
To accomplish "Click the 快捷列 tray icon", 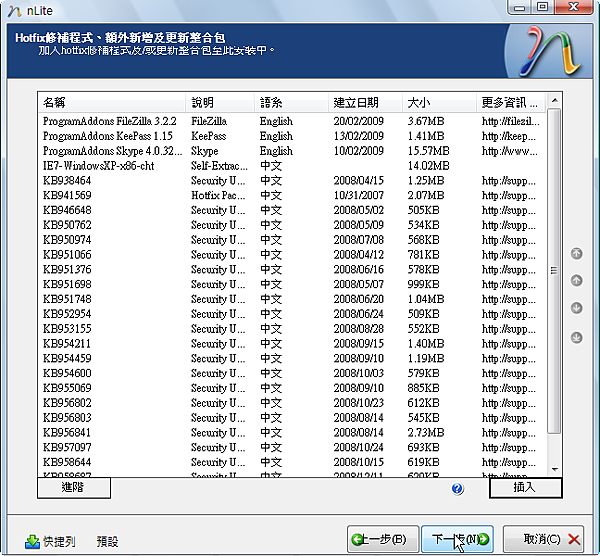I will point(33,541).
